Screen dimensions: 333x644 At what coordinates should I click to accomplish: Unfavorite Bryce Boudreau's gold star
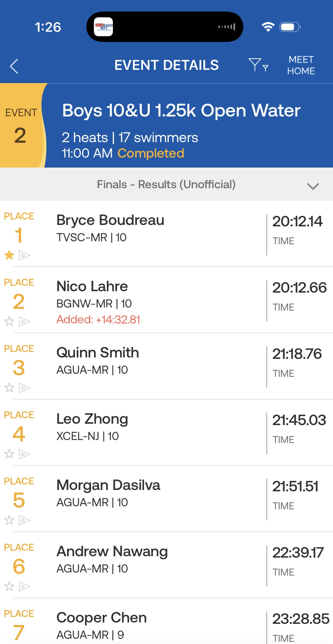click(x=9, y=255)
